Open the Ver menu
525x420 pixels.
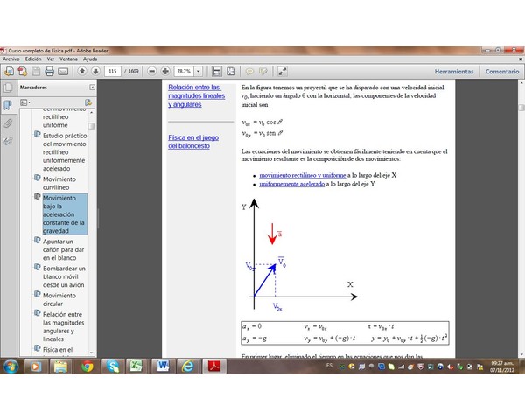[x=51, y=59]
